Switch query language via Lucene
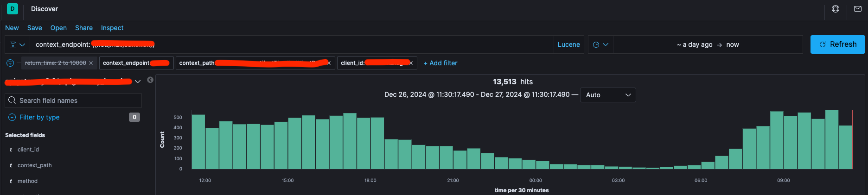The width and height of the screenshot is (868, 195). click(568, 45)
